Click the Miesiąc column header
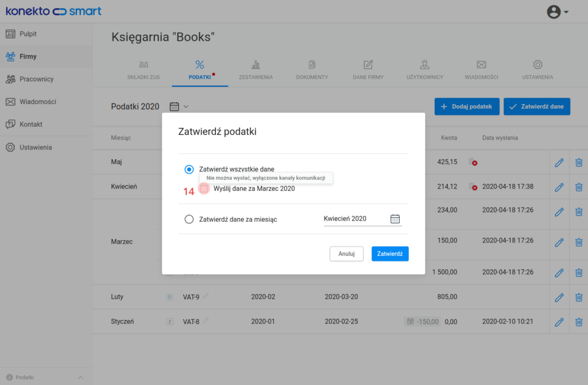 coord(121,138)
